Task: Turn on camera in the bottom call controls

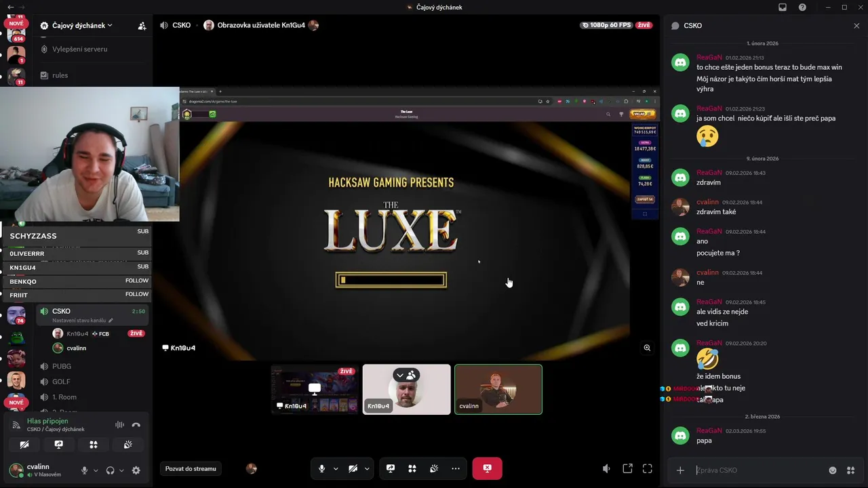Action: coord(353,468)
